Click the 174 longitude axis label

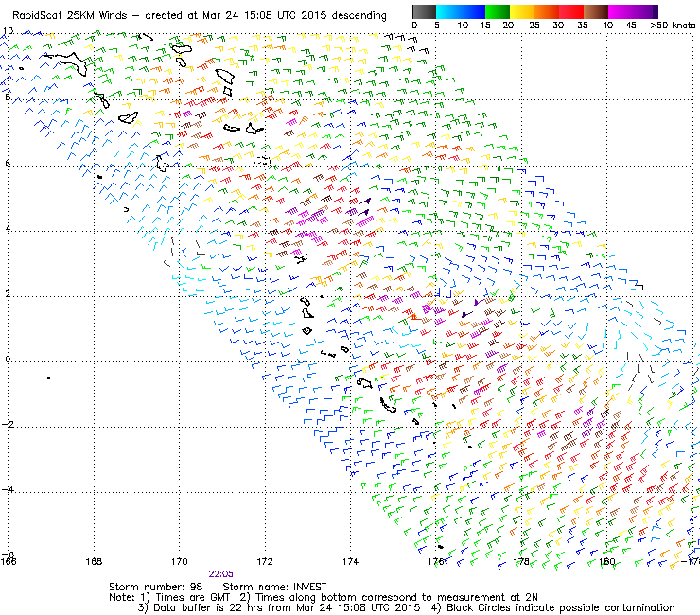pyautogui.click(x=350, y=561)
